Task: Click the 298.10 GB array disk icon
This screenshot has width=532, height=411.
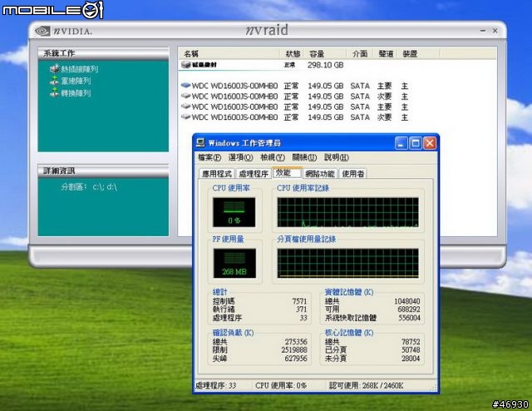Action: tap(185, 65)
